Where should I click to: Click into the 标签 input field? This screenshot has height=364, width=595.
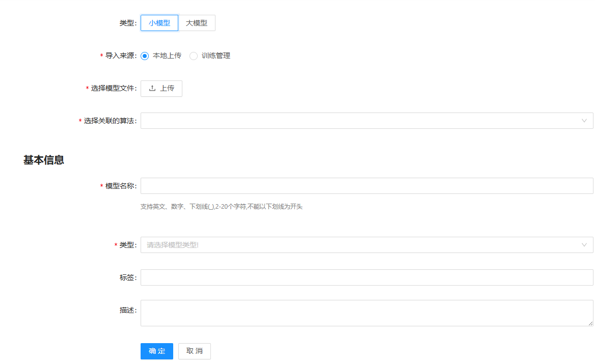366,277
